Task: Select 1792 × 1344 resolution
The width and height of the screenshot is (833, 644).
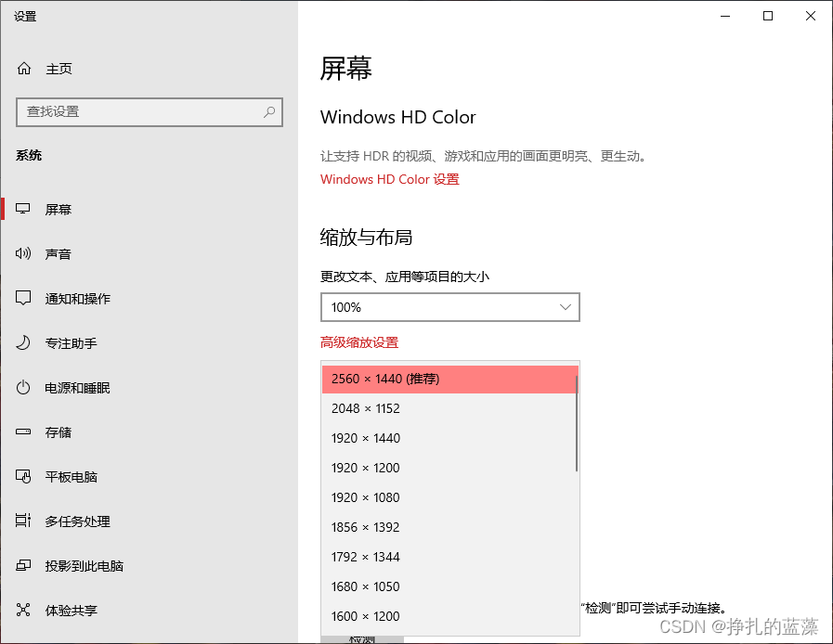Action: [449, 557]
